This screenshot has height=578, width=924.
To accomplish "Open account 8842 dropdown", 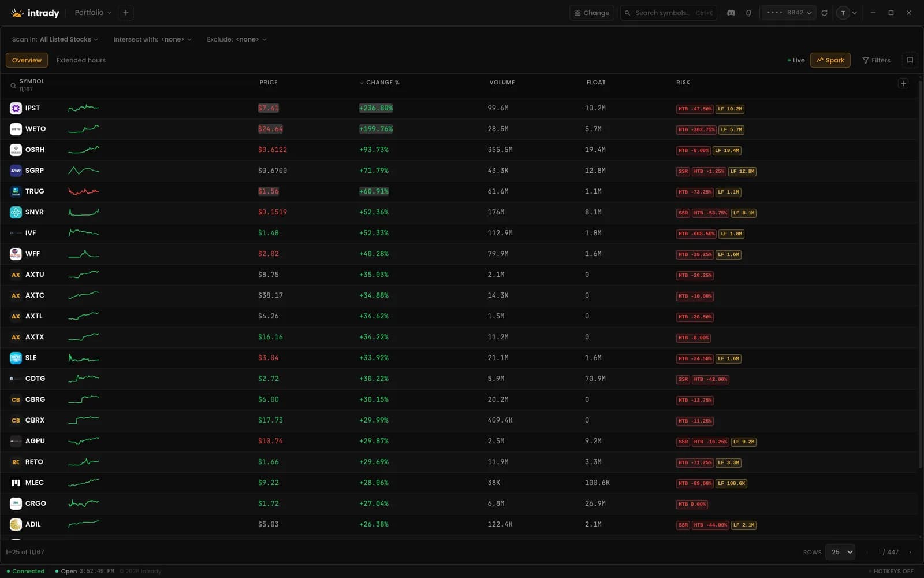I will tap(789, 13).
